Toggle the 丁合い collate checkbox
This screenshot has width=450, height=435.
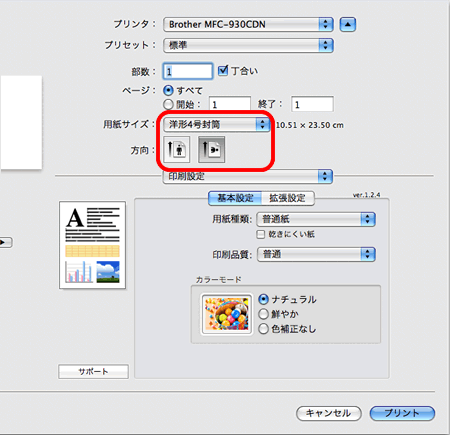tap(223, 70)
